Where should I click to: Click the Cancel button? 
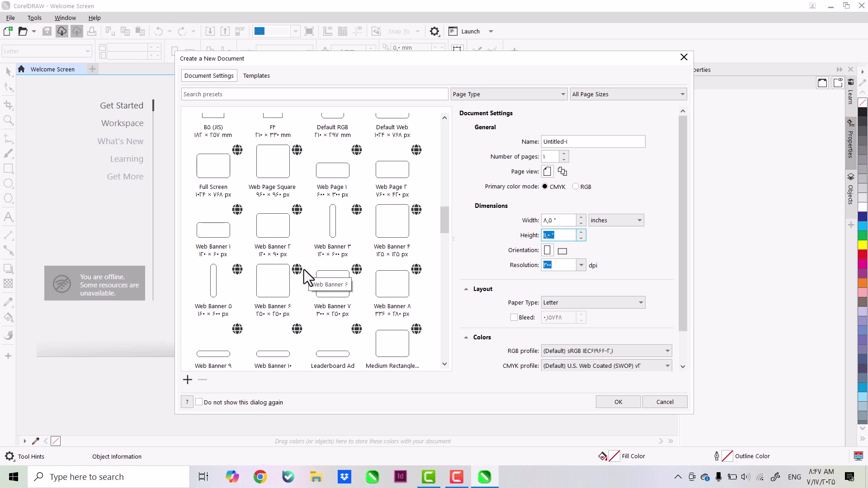coord(665,402)
